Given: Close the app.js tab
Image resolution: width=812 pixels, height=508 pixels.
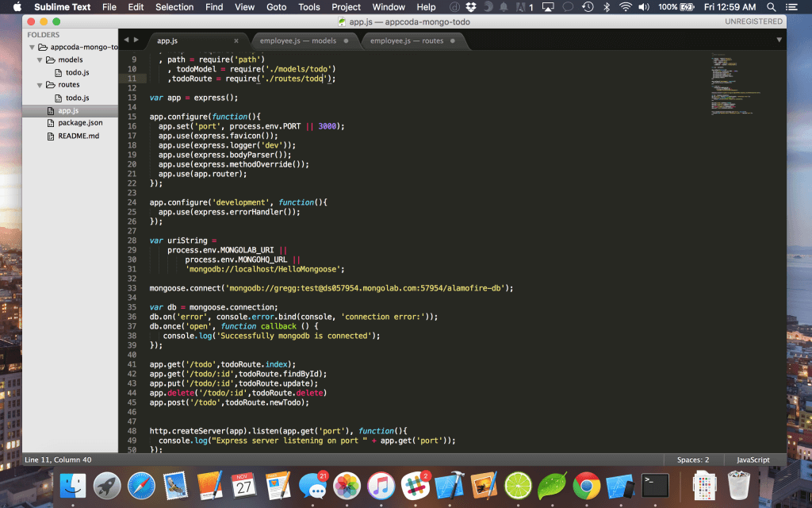Looking at the screenshot, I should click(x=236, y=41).
